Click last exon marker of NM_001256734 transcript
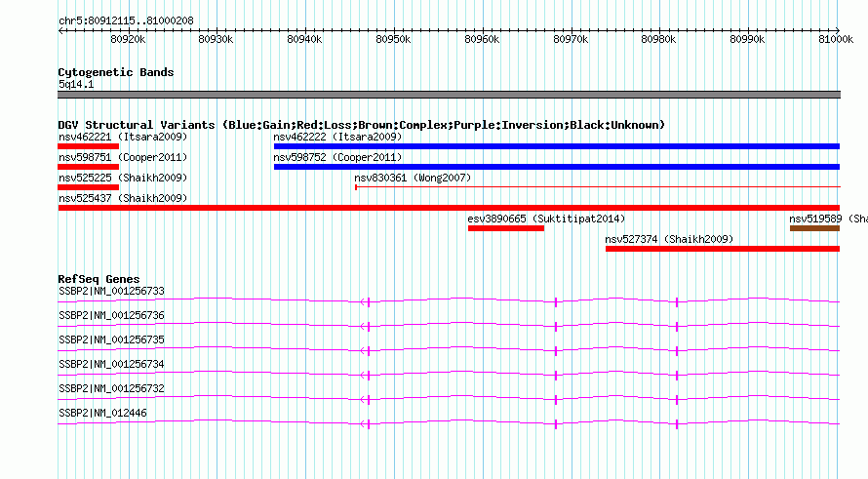This screenshot has height=479, width=868. (x=677, y=375)
